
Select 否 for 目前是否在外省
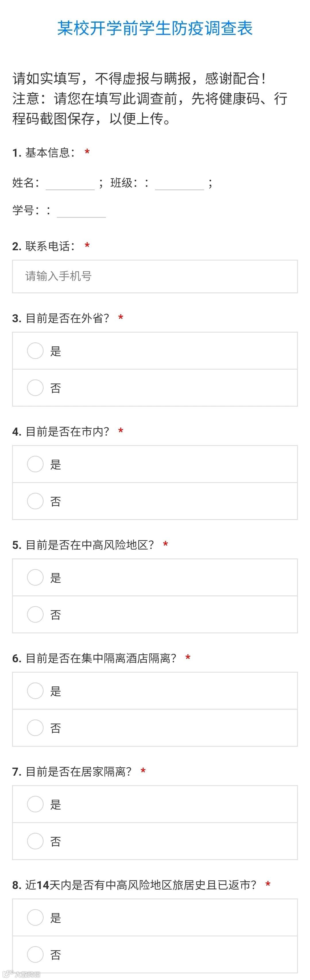(35, 387)
